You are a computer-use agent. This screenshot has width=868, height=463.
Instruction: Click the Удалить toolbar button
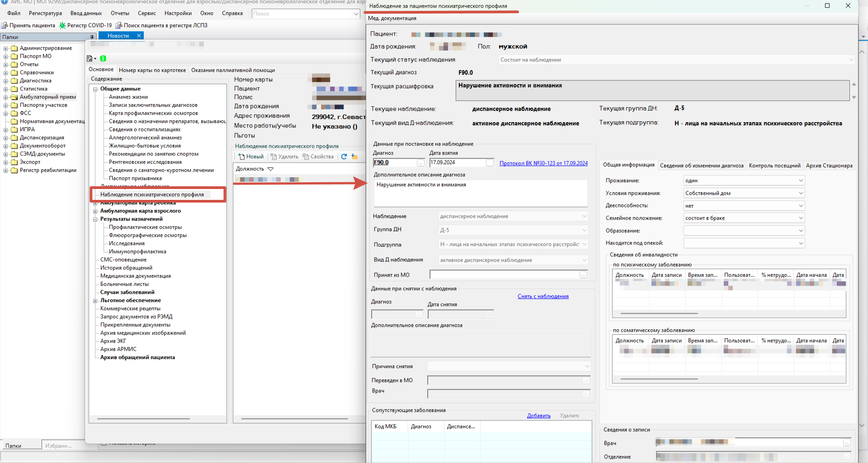[284, 156]
